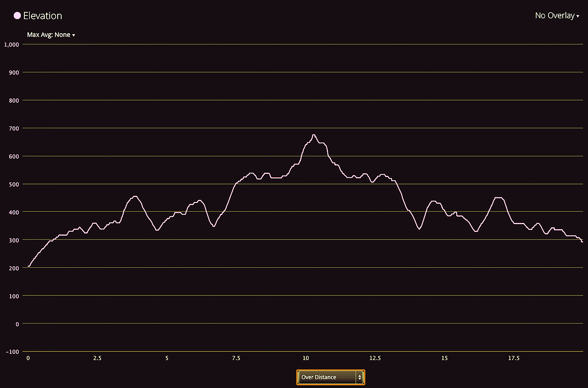This screenshot has height=388, width=588.
Task: Click the start point of the elevation line
Action: [x=28, y=266]
